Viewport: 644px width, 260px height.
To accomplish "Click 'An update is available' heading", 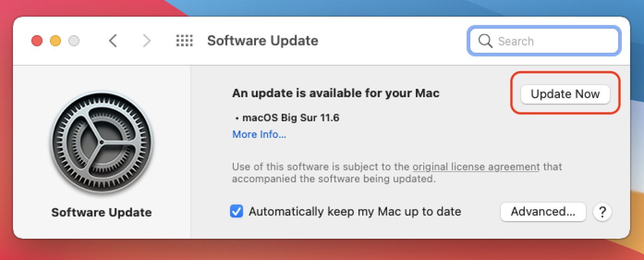I will tap(336, 93).
